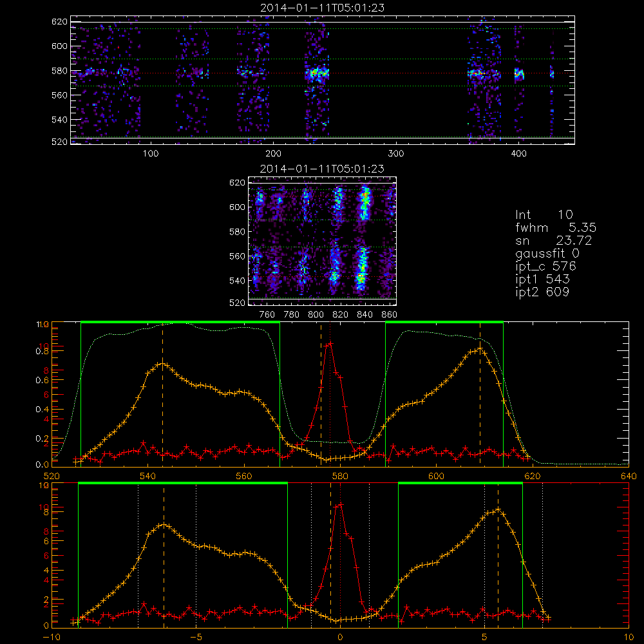Click the right green bar atop bottom plot

pos(460,484)
